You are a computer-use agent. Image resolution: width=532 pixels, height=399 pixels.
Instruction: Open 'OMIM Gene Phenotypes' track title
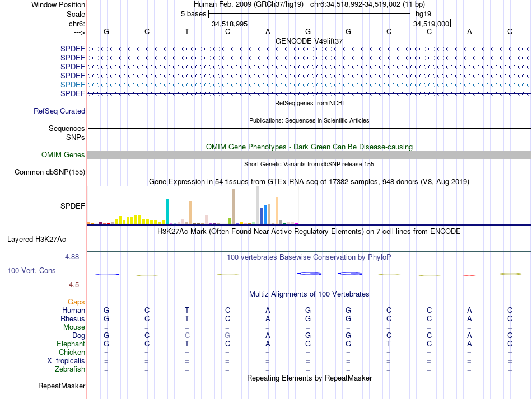pos(309,147)
